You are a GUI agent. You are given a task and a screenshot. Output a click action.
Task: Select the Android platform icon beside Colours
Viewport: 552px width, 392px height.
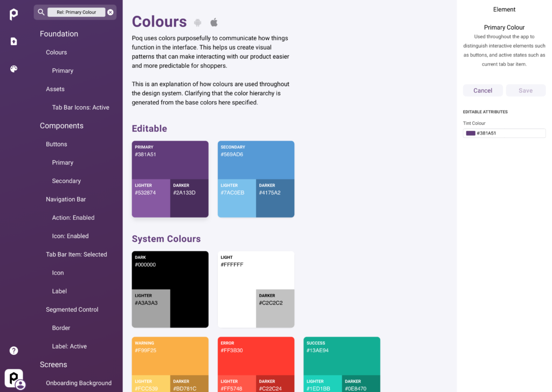(x=197, y=23)
